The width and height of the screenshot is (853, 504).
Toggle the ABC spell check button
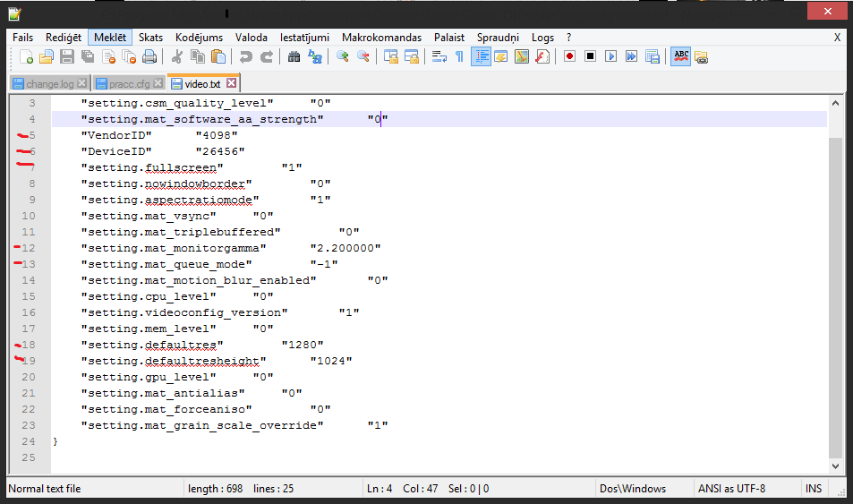(681, 56)
